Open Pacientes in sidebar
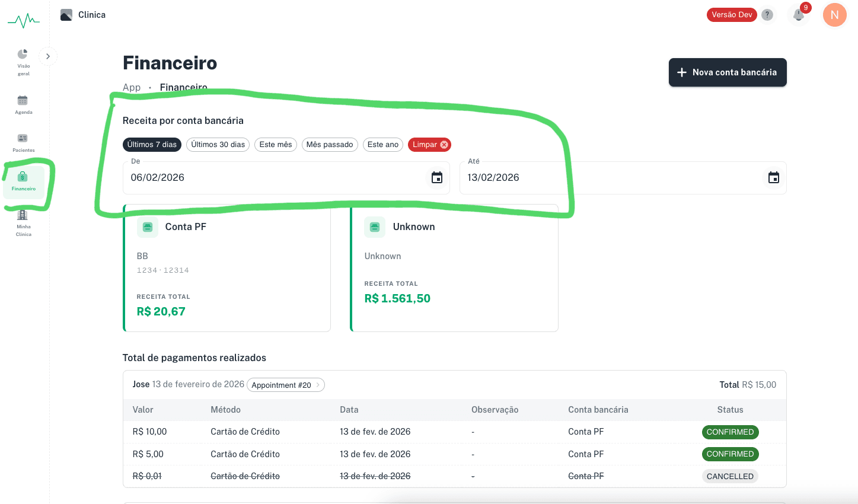Image resolution: width=858 pixels, height=504 pixels. coord(23,143)
